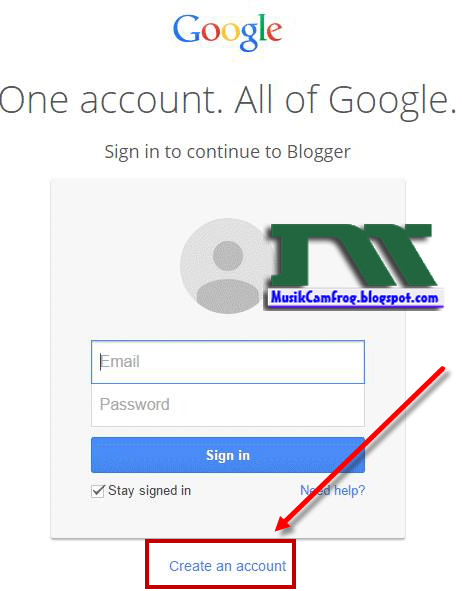Click the green watermark logo graphic
This screenshot has width=462, height=591.
tap(353, 255)
